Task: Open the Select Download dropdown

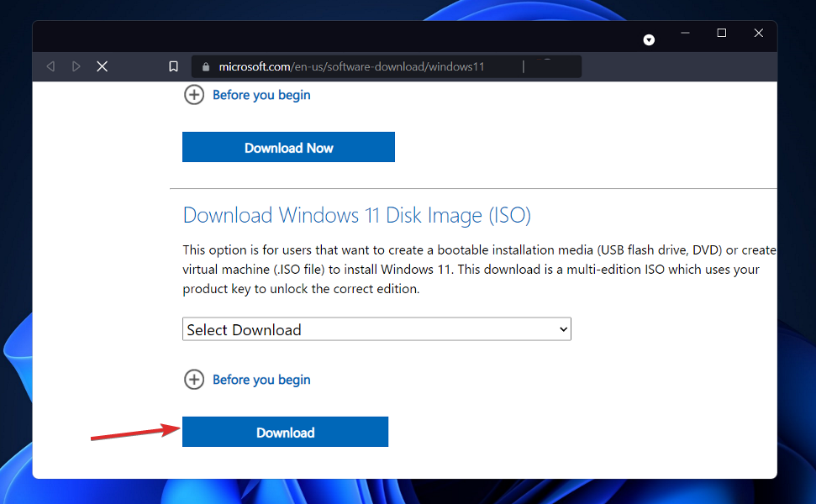Action: tap(376, 329)
